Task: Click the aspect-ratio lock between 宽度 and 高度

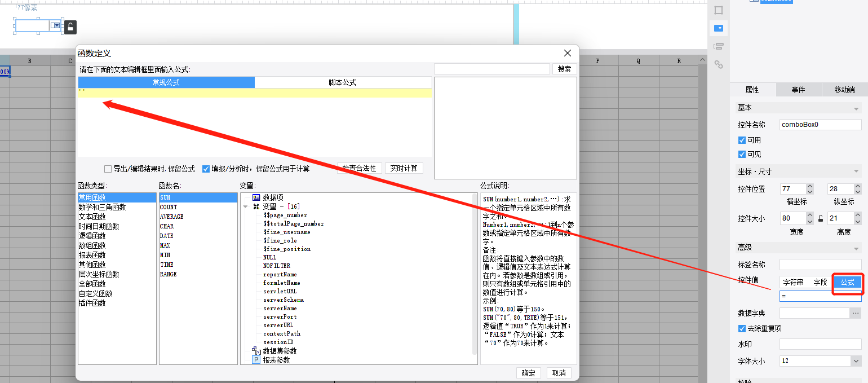Action: (821, 218)
